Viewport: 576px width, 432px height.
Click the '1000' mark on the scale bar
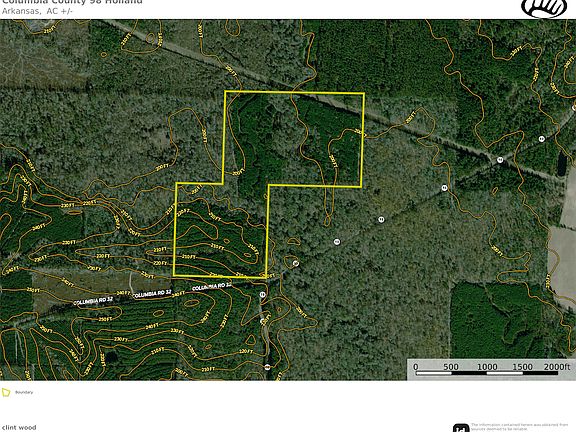pos(487,367)
